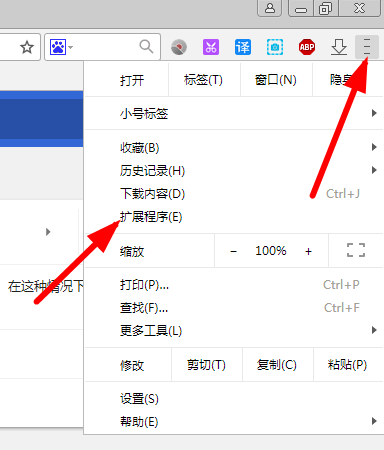Screen dimensions: 384x450
Task: Click the small arrow on the page's left side
Action: click(x=48, y=232)
